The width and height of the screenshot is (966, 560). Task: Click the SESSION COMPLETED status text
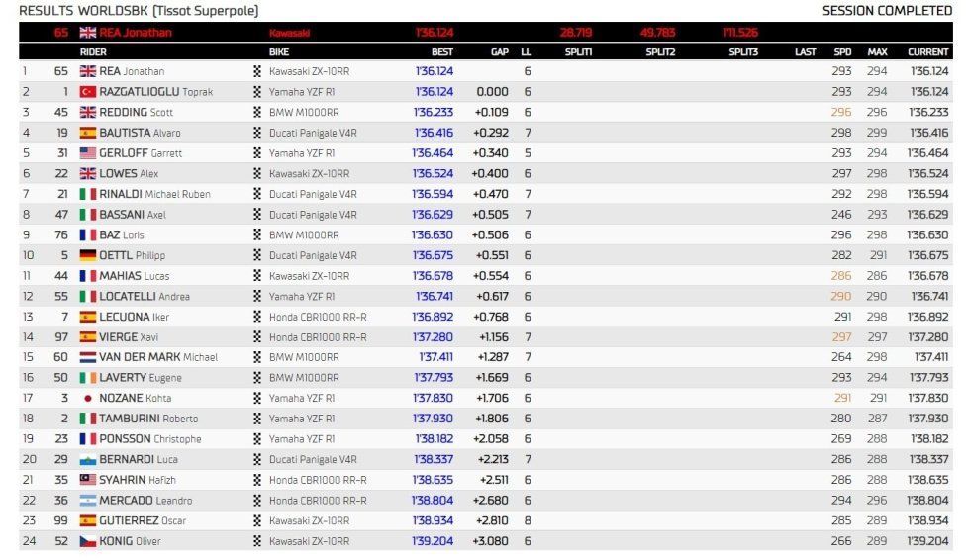coord(887,11)
